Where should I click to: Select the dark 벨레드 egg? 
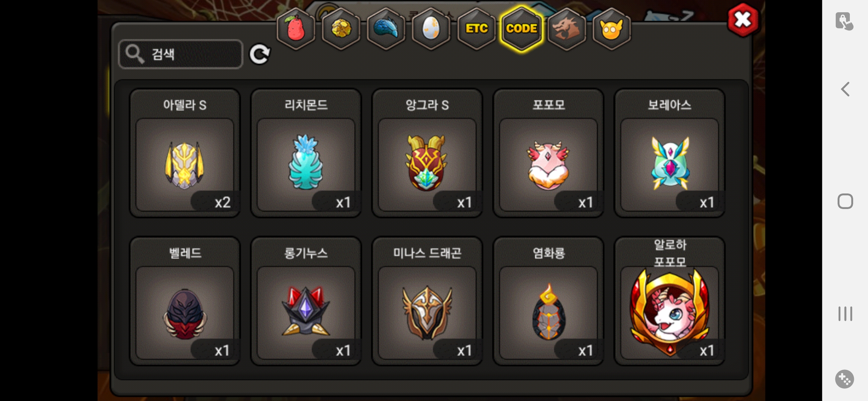[185, 301]
